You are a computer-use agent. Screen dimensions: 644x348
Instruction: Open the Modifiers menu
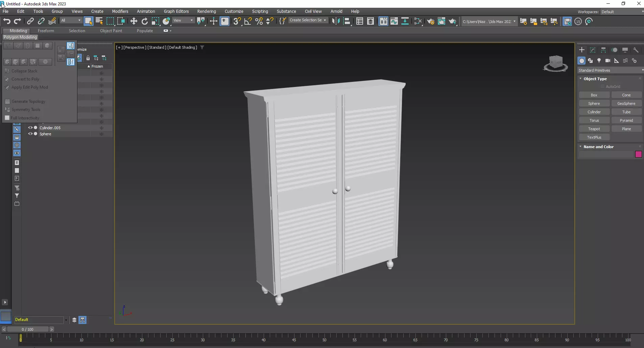(120, 11)
